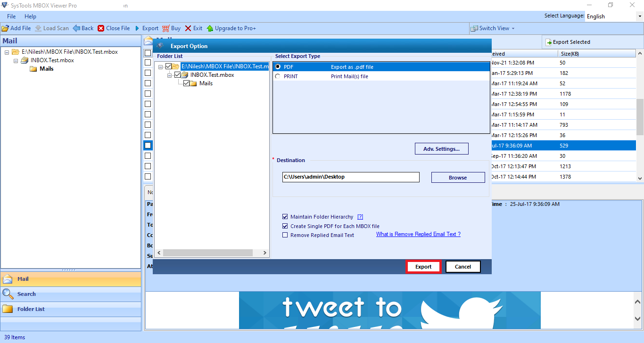Click the Cancel button in dialog
The image size is (644, 343).
tap(463, 267)
